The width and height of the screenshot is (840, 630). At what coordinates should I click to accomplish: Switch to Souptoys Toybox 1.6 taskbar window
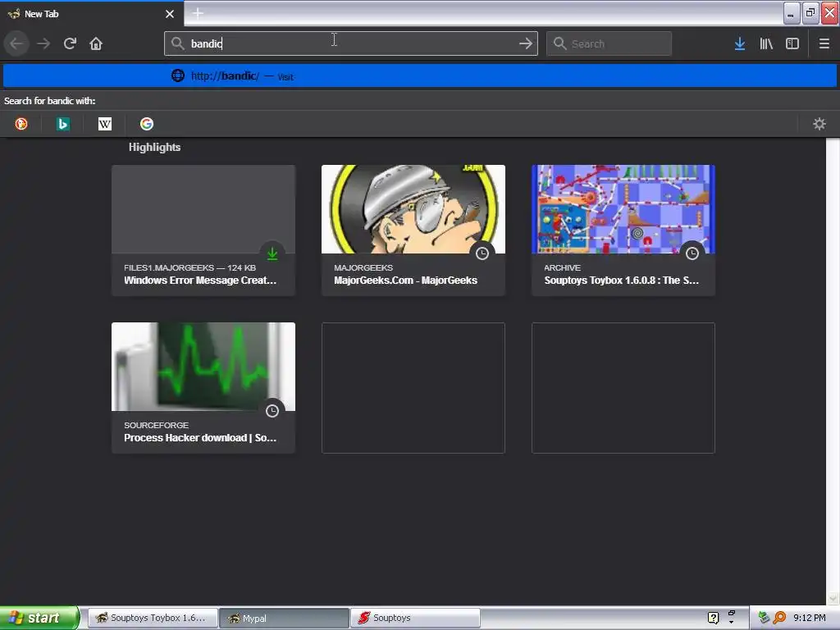(153, 619)
